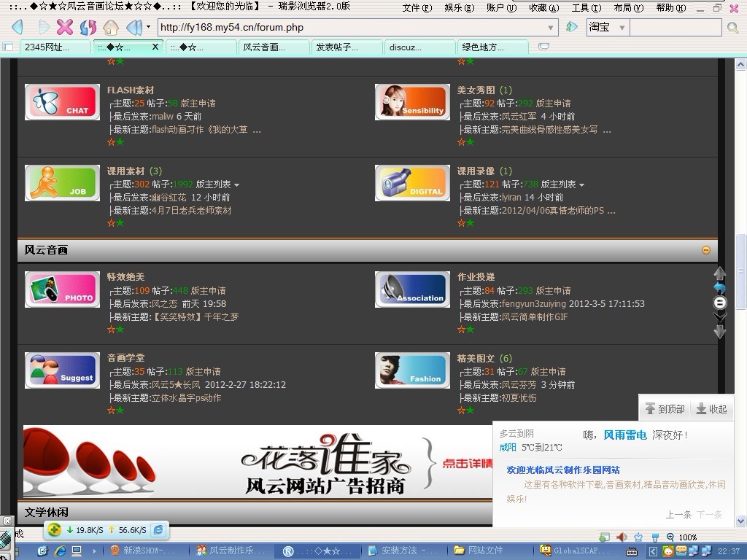This screenshot has width=747, height=560.
Task: Switch to the 风云音画 tab
Action: pos(274,47)
